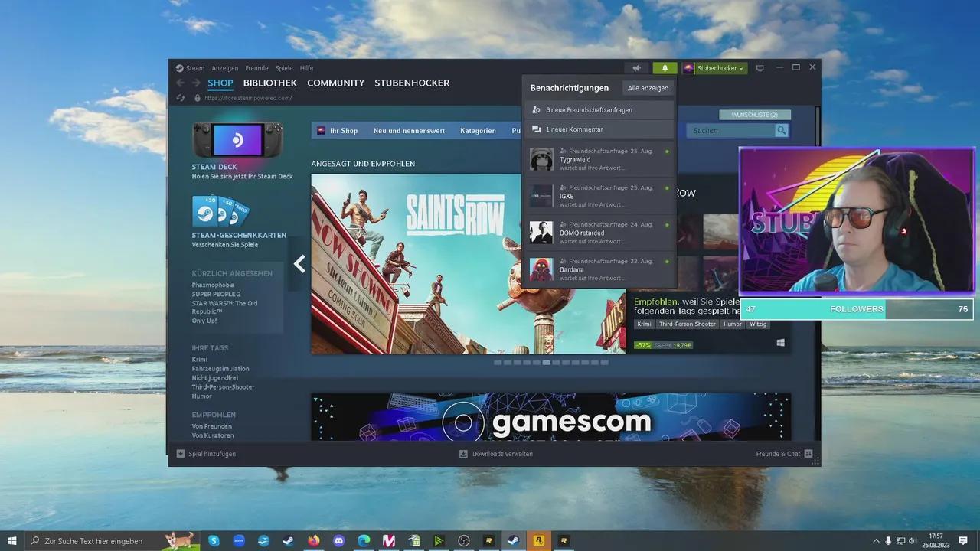Image resolution: width=980 pixels, height=551 pixels.
Task: Click the page reload icon
Action: coord(181,98)
